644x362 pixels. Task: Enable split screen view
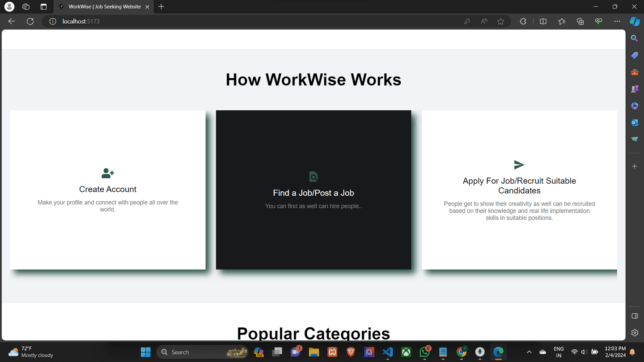(543, 21)
